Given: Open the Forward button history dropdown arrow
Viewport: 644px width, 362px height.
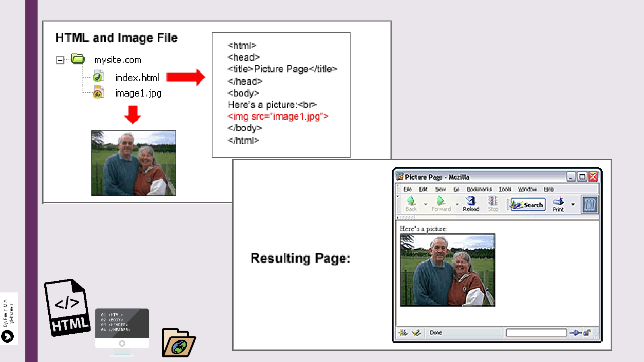Looking at the screenshot, I should (x=457, y=204).
